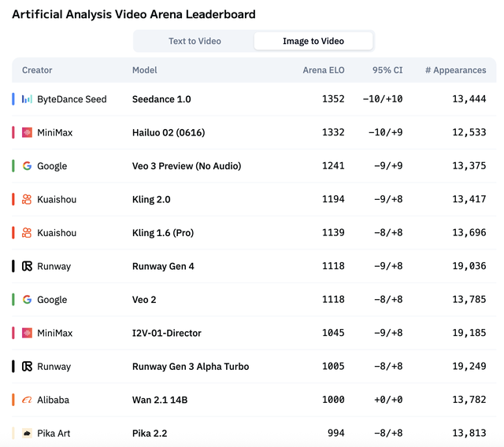Click the Google logo beside Veo 3 Preview
The image size is (504, 447).
point(28,166)
